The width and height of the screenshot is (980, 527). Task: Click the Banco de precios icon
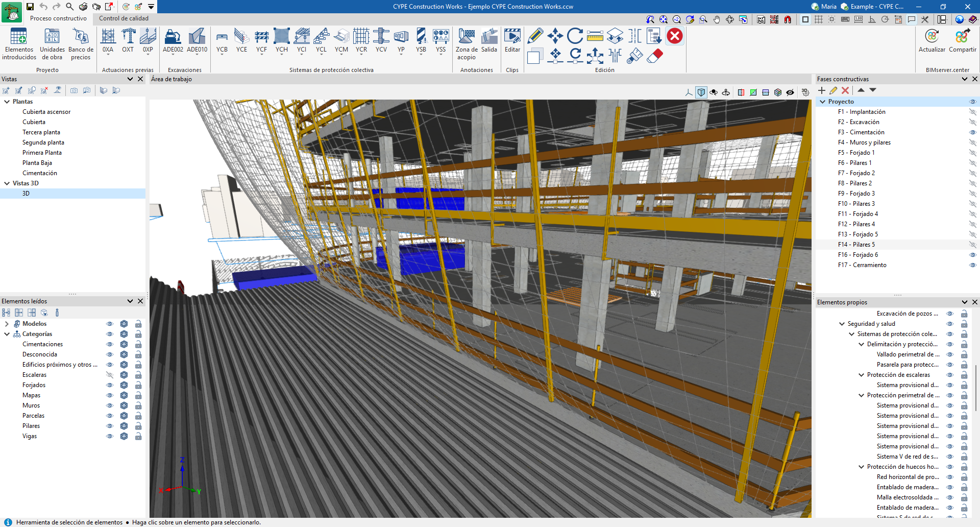[81, 44]
